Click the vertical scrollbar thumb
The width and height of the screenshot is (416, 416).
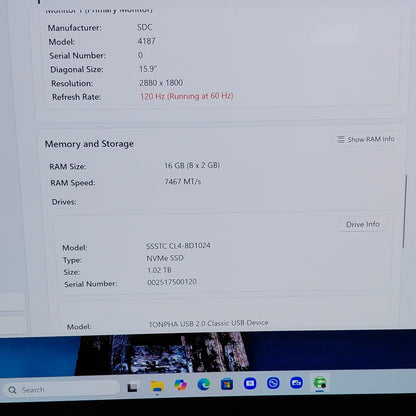coord(405,212)
